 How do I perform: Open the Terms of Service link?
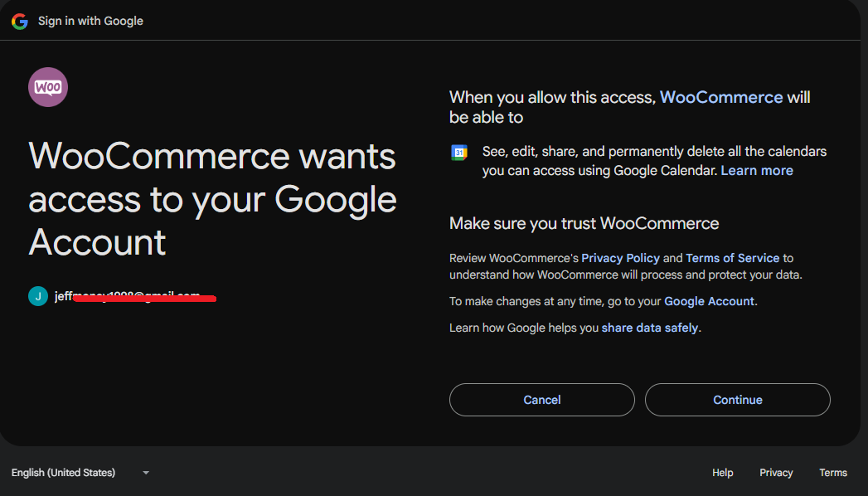click(732, 258)
